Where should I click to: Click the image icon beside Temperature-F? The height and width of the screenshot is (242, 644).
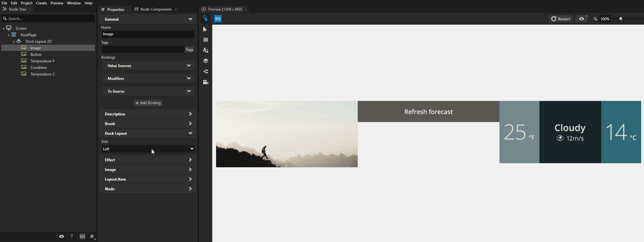pos(24,61)
